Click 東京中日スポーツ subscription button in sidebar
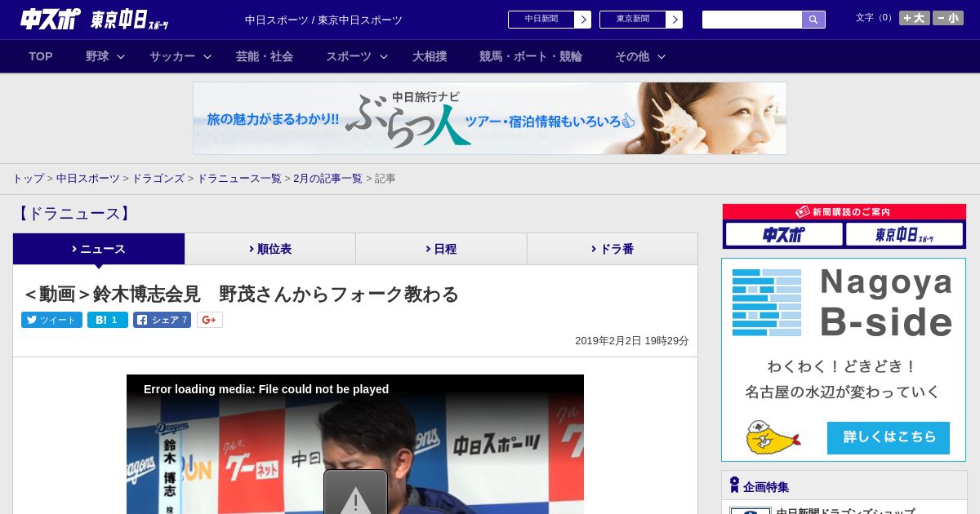This screenshot has height=514, width=980. (x=904, y=235)
